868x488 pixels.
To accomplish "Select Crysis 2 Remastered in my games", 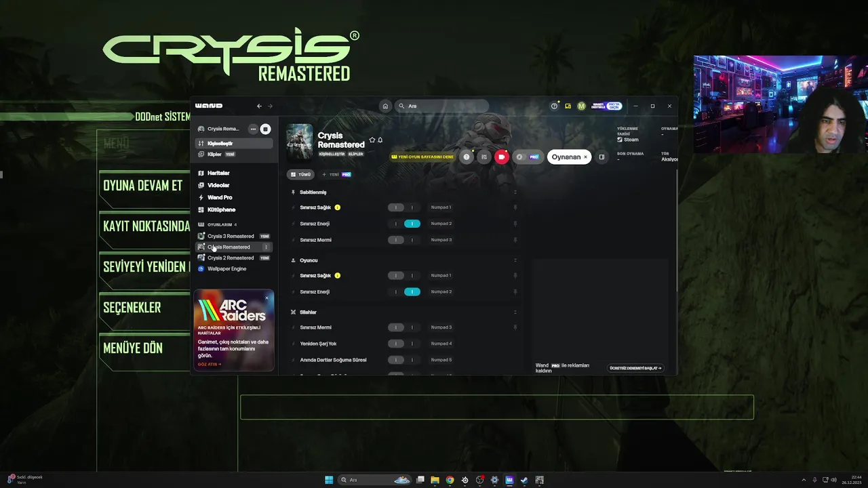I will pos(234,258).
